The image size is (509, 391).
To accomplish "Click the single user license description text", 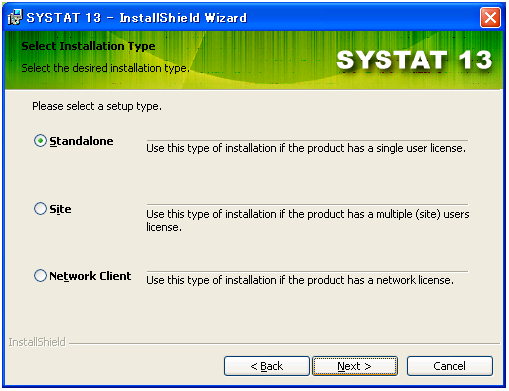I will 306,148.
